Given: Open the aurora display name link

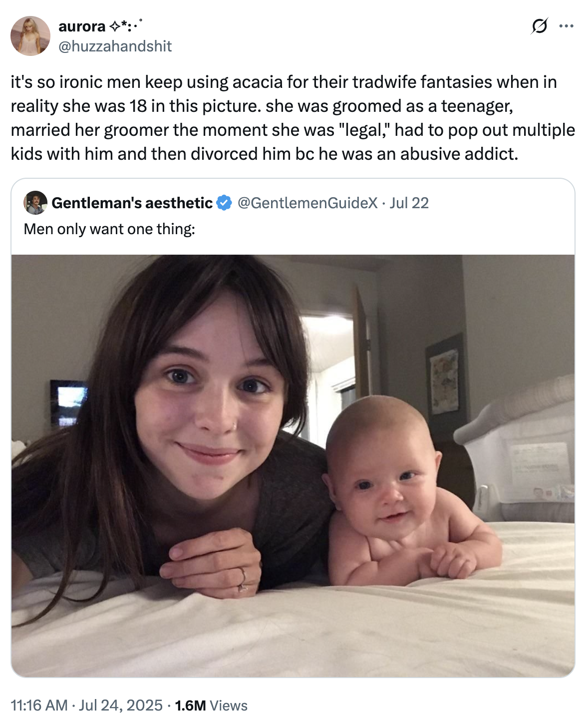Looking at the screenshot, I should coord(82,26).
